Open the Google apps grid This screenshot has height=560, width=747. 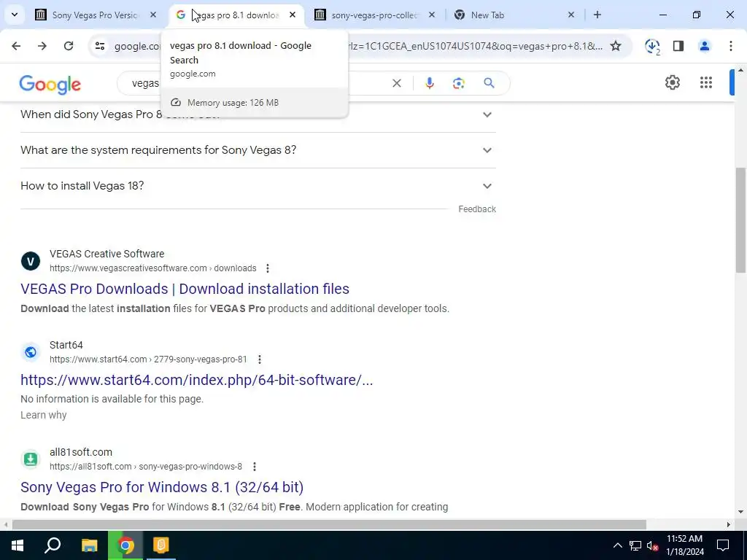[706, 82]
